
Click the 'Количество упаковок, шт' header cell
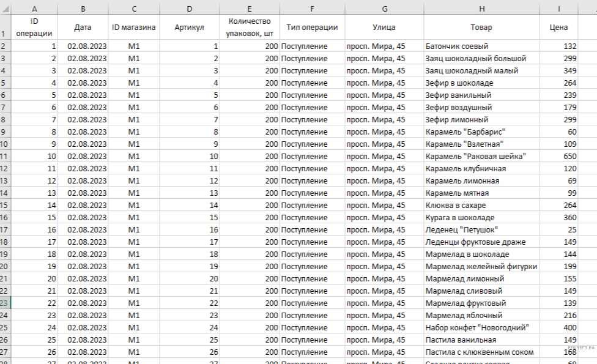(x=249, y=28)
